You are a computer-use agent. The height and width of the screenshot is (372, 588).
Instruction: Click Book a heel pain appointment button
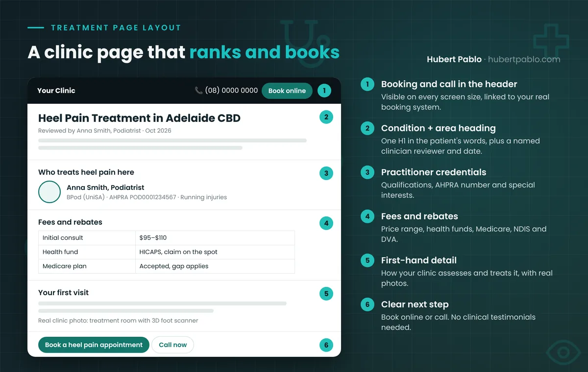click(x=94, y=345)
